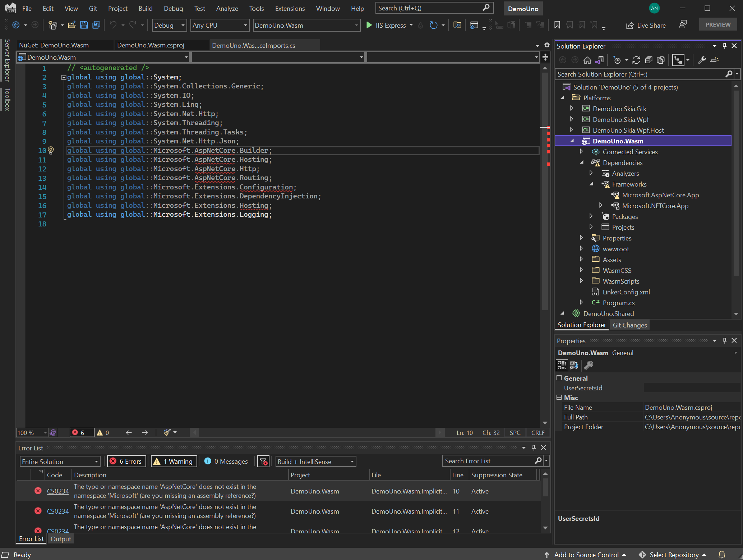Open the Extensions menu
Image resolution: width=743 pixels, height=560 pixels.
290,8
